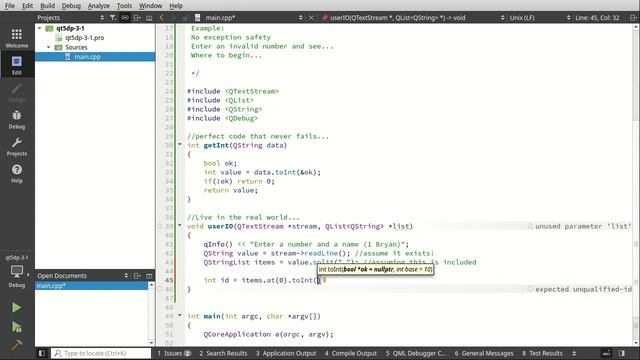Fold the main function
The height and width of the screenshot is (360, 640).
(x=180, y=316)
